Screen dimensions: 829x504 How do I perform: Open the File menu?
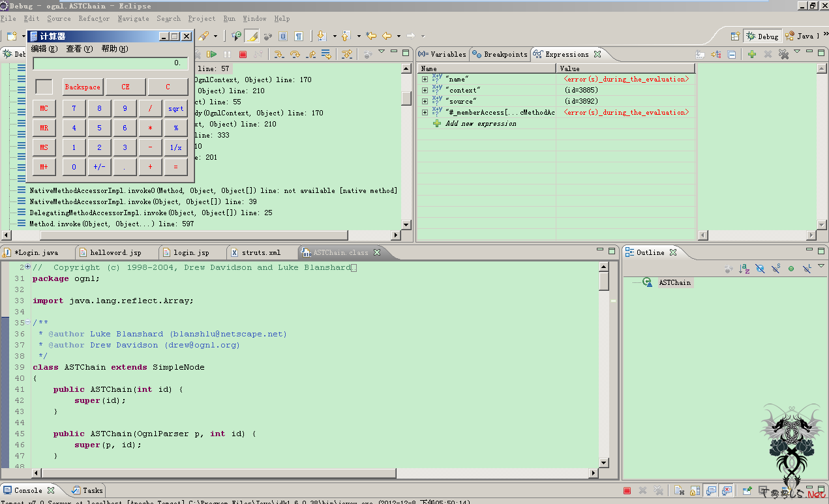click(8, 19)
